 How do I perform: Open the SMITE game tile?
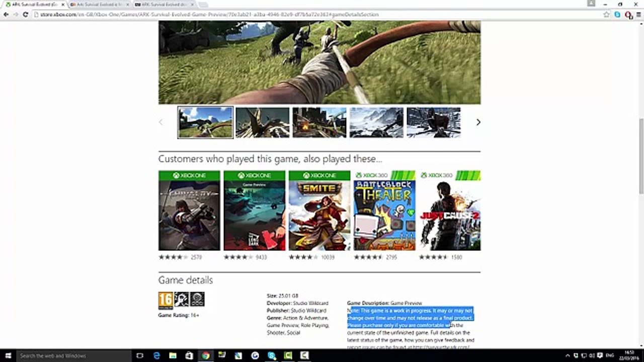point(319,211)
